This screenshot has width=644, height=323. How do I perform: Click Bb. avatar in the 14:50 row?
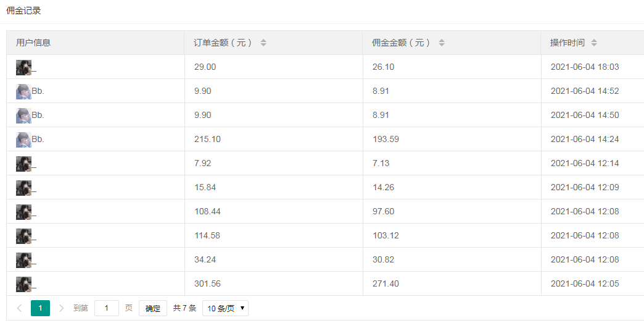tap(23, 115)
